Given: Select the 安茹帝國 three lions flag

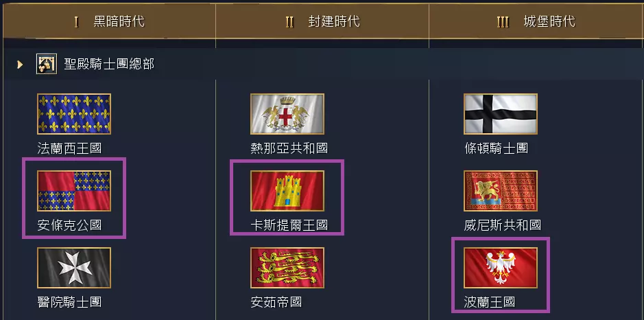Looking at the screenshot, I should click(287, 268).
